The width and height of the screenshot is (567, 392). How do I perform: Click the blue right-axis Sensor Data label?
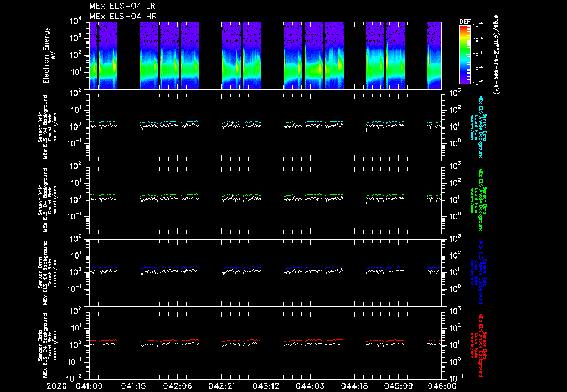coord(478,272)
